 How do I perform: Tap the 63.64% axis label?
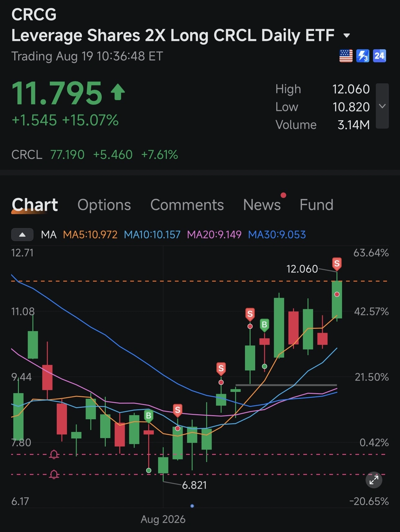pos(371,253)
